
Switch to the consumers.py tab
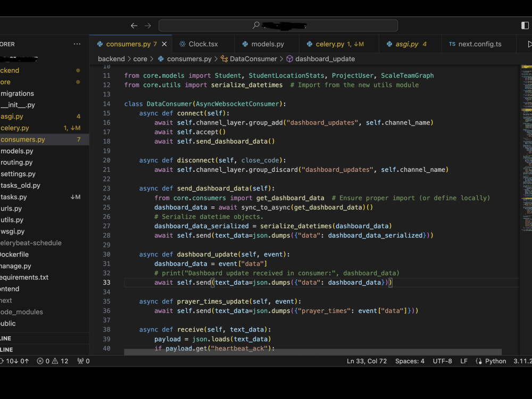[x=131, y=44]
